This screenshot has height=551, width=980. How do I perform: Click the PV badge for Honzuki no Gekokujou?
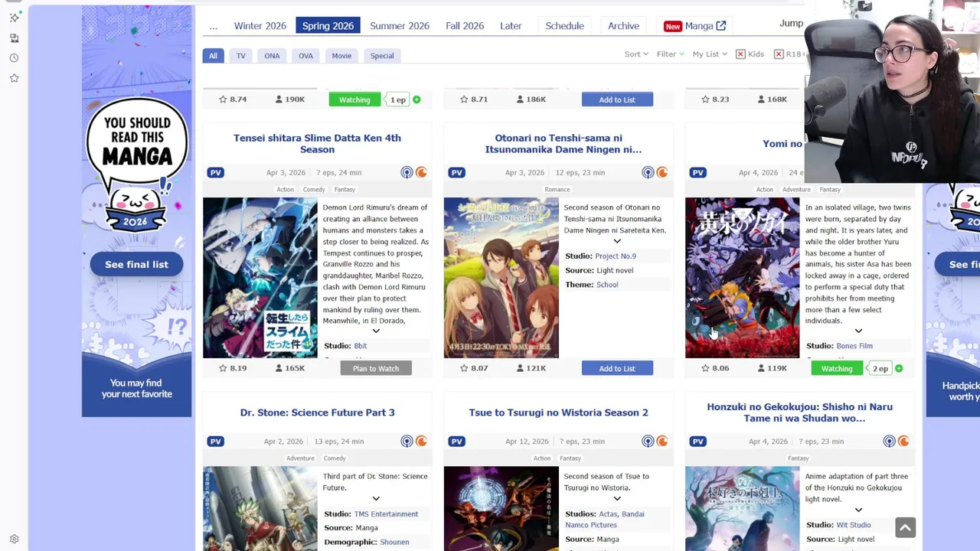point(697,442)
